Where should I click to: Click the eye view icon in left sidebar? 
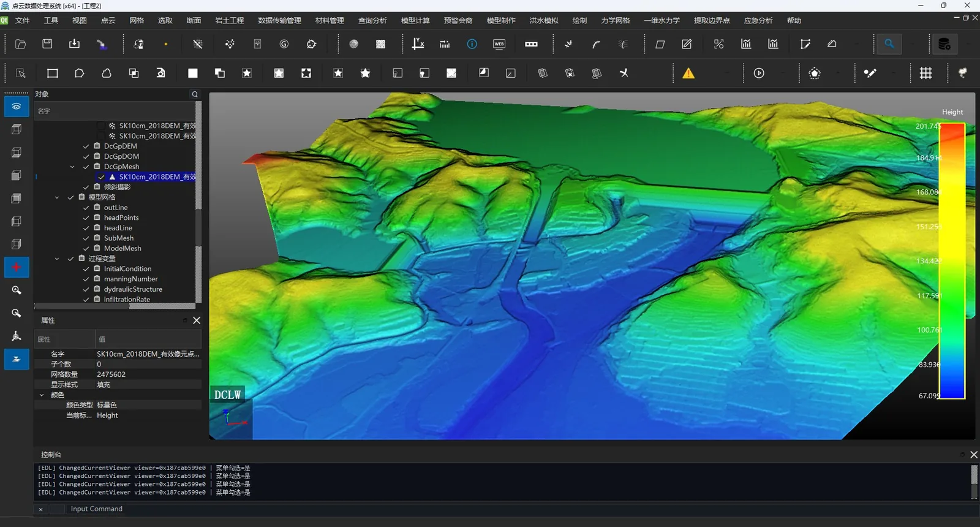[x=17, y=107]
